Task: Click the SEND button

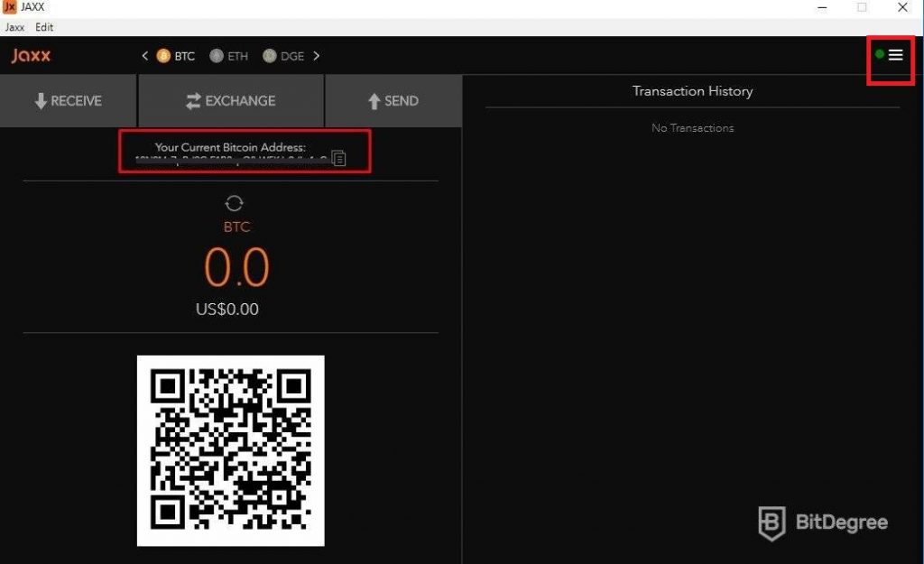Action: (393, 101)
